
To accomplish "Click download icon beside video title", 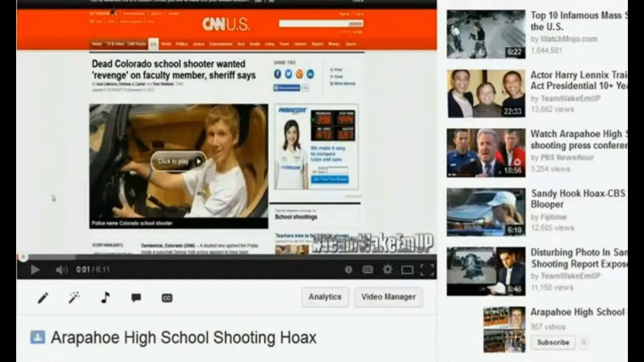I will pyautogui.click(x=37, y=337).
